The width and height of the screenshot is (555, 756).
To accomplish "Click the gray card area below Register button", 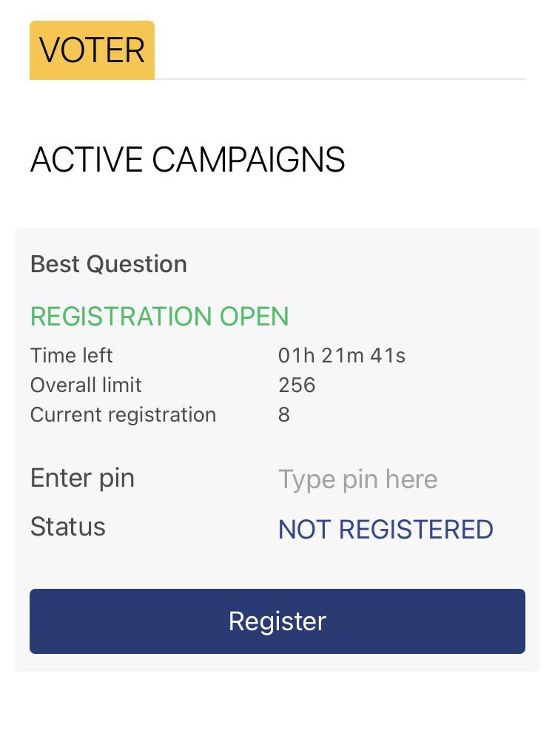I will coord(277,663).
